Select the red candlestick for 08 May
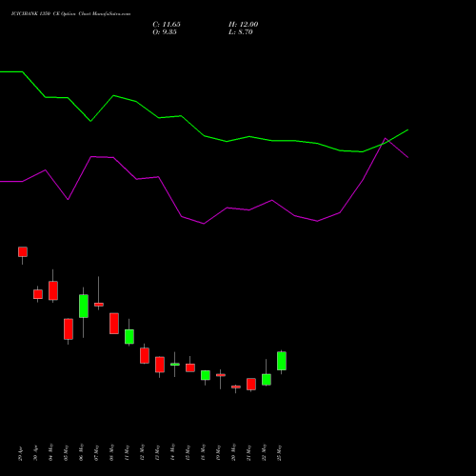The height and width of the screenshot is (476, 476). [x=114, y=324]
